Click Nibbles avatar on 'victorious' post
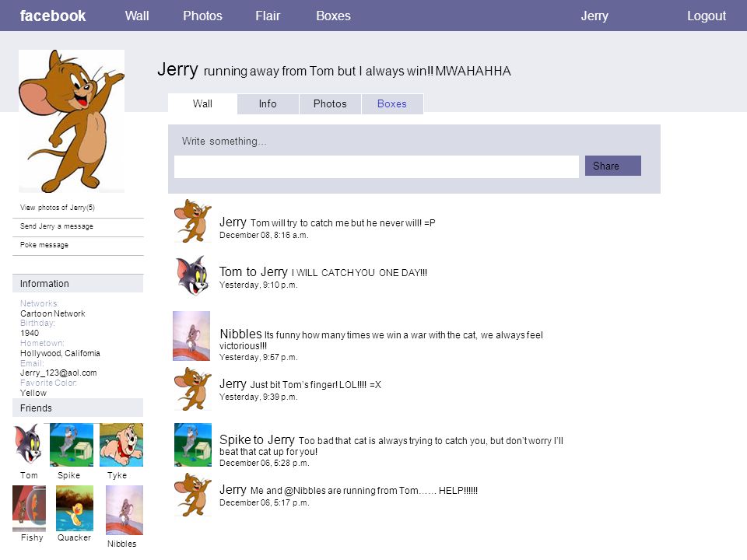747x560 pixels. [191, 336]
